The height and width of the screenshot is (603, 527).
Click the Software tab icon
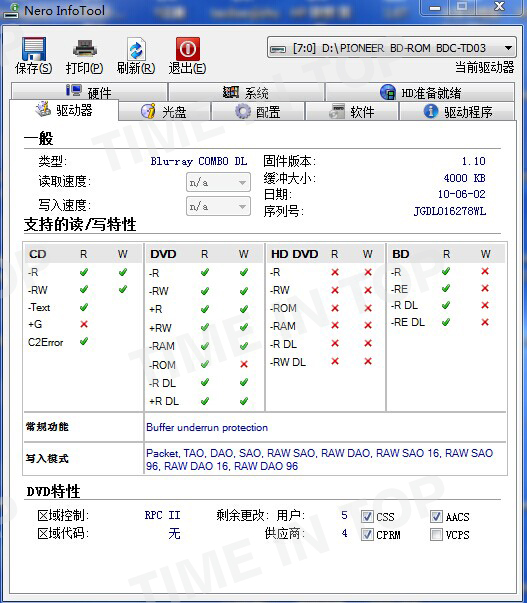pos(337,111)
